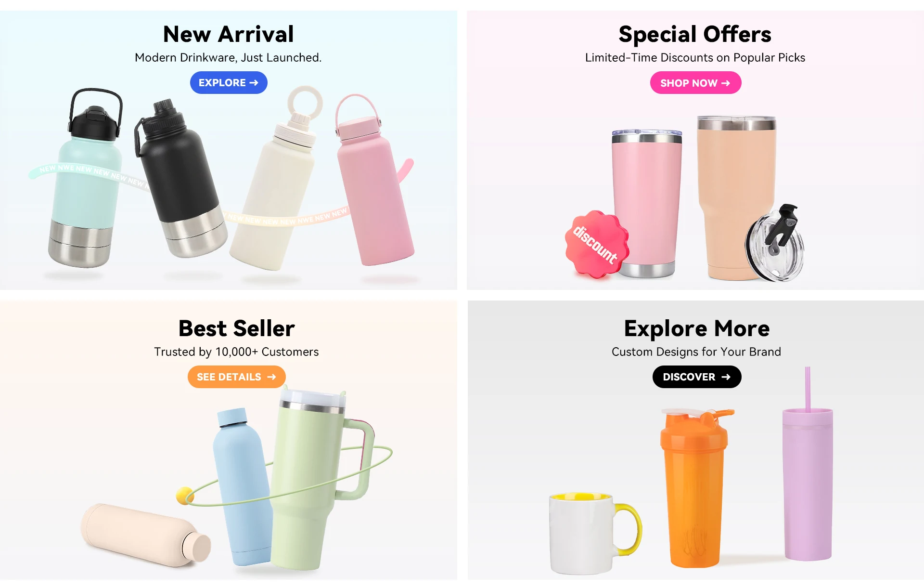Open the orange SEE DETAILS button
The height and width of the screenshot is (588, 924).
[x=237, y=377]
